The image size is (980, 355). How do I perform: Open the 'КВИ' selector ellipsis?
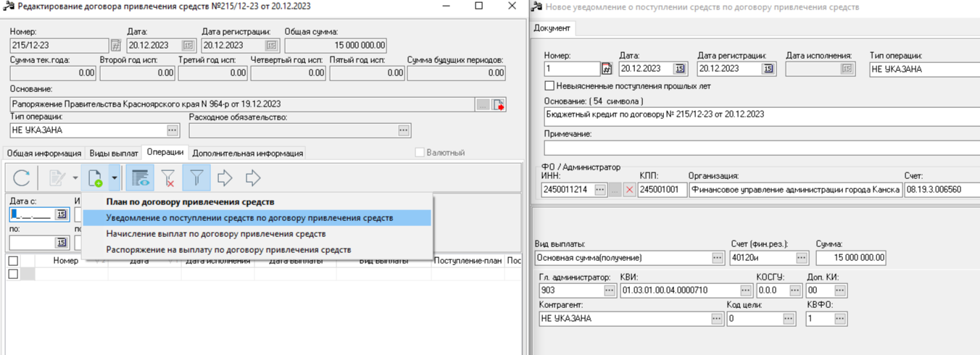point(744,290)
